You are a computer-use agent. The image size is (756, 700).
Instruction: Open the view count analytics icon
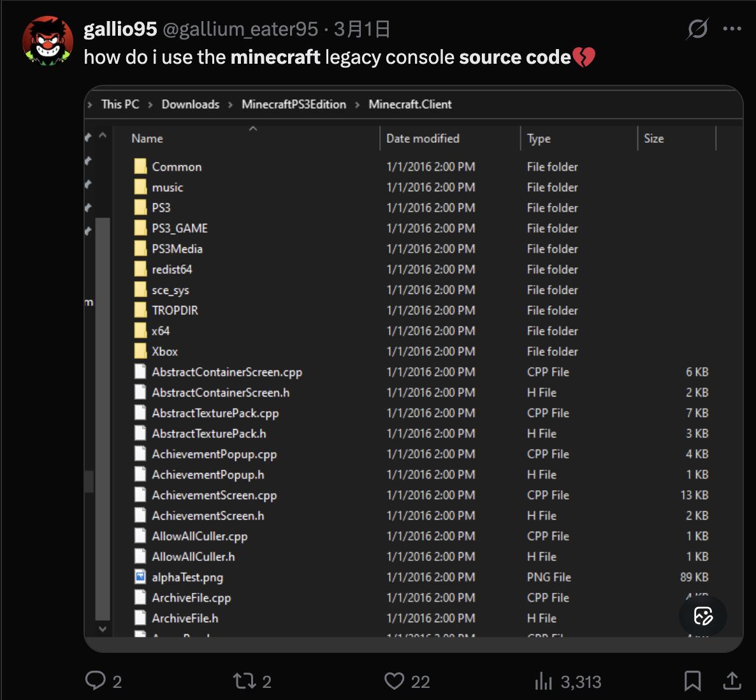[x=543, y=682]
